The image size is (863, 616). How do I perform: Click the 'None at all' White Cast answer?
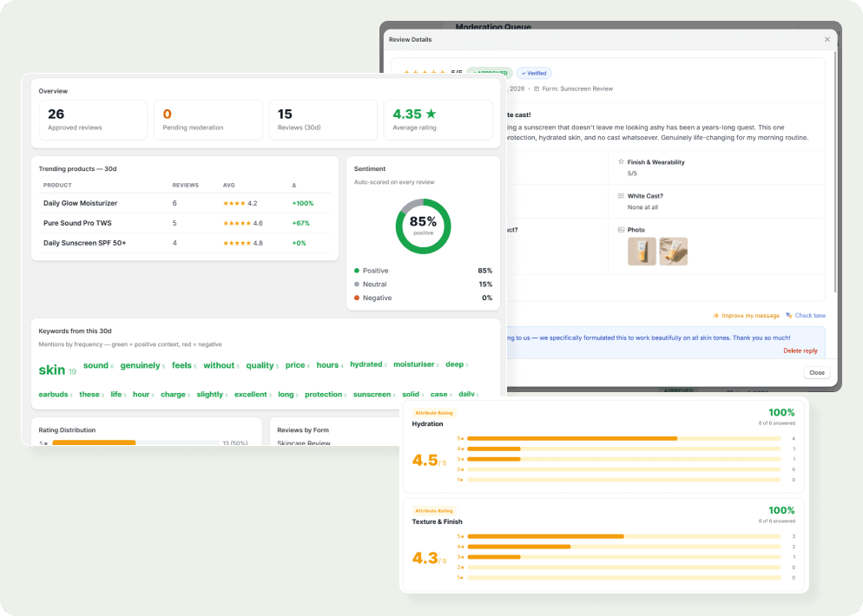(642, 207)
